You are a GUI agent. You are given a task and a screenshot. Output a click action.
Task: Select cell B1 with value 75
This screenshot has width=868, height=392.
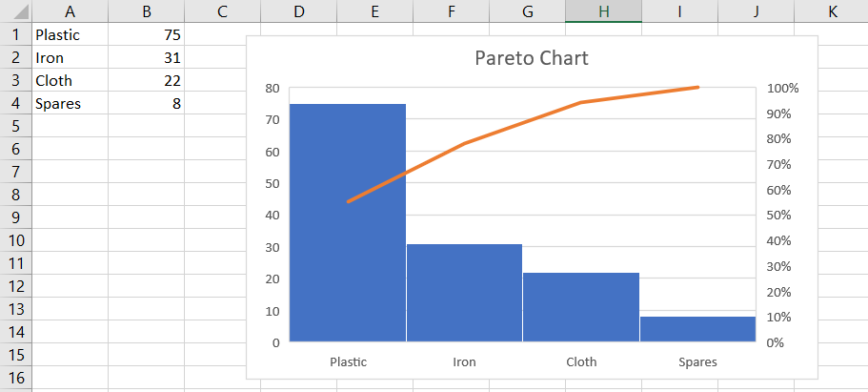tap(146, 35)
